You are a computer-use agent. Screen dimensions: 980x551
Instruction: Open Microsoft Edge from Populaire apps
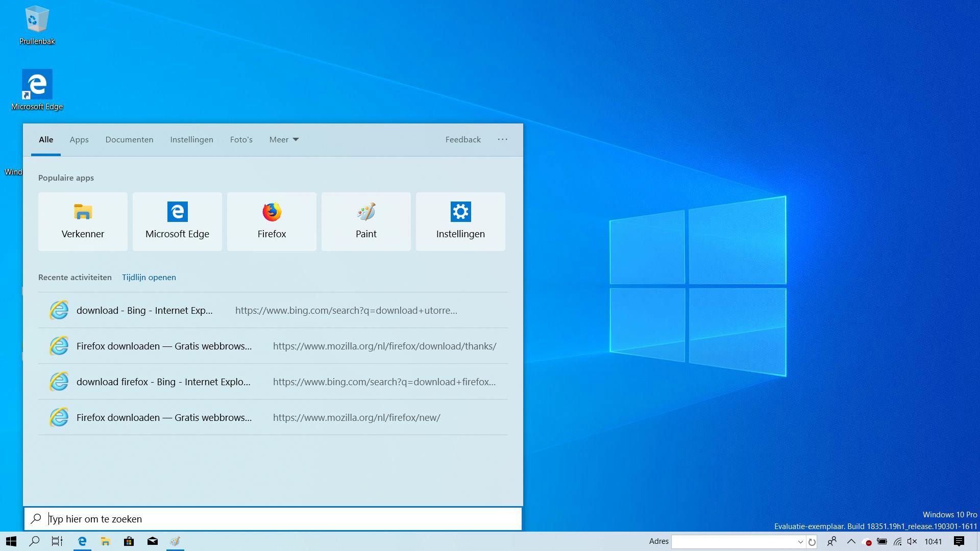pos(177,221)
